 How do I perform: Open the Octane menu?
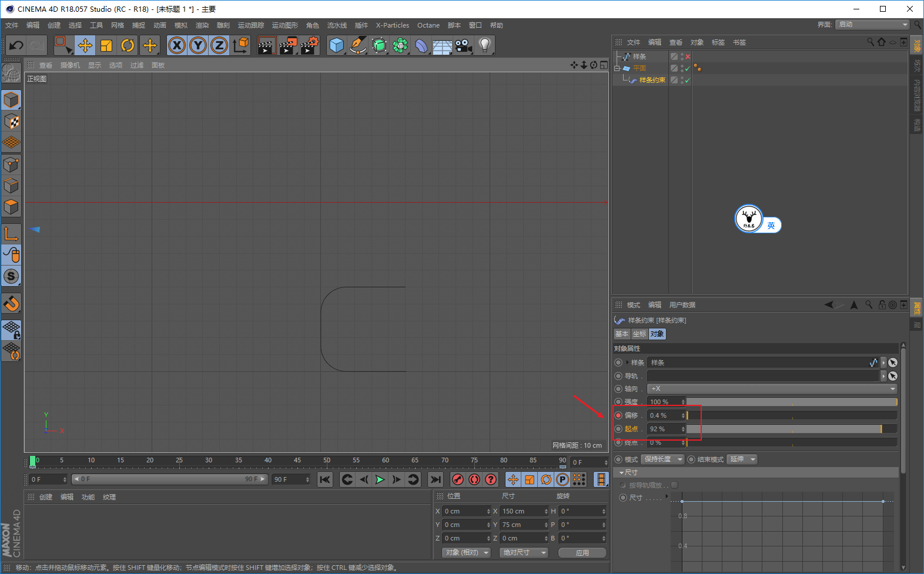coord(428,25)
